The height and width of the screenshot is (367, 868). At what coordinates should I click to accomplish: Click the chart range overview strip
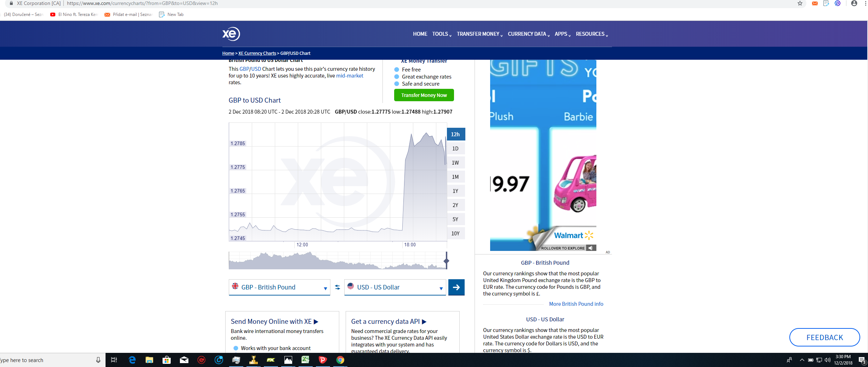[x=337, y=260]
